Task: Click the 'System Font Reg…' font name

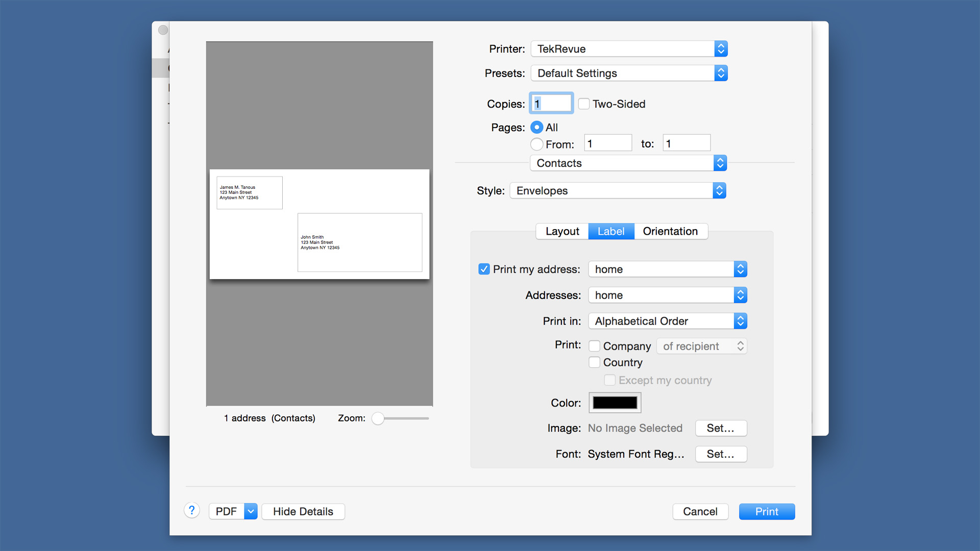Action: [x=636, y=454]
